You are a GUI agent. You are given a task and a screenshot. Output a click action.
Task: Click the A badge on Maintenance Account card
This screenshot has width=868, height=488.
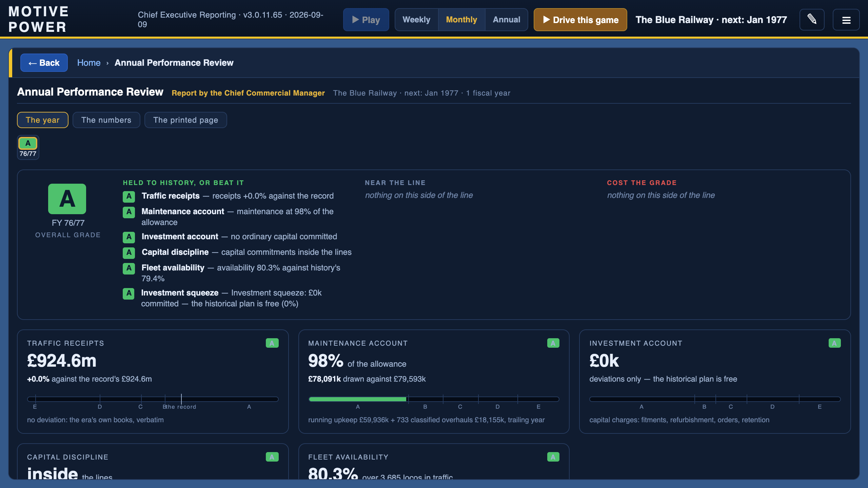[553, 343]
